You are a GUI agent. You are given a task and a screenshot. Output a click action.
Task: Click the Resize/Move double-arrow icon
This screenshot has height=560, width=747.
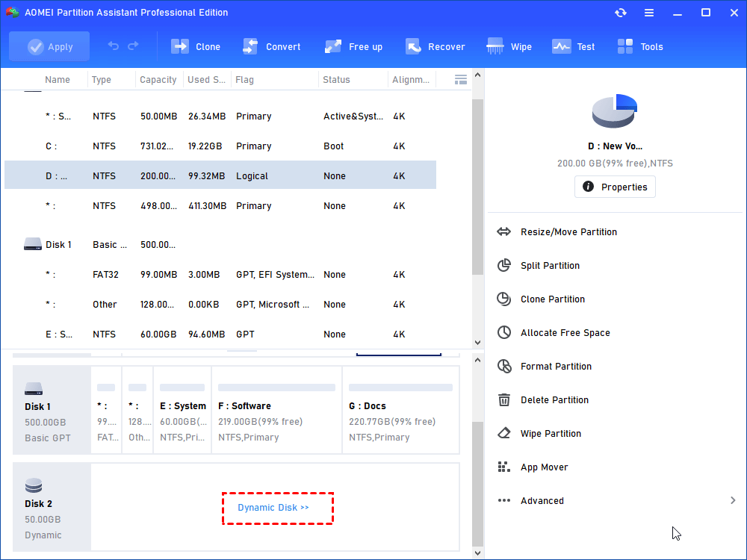(504, 232)
